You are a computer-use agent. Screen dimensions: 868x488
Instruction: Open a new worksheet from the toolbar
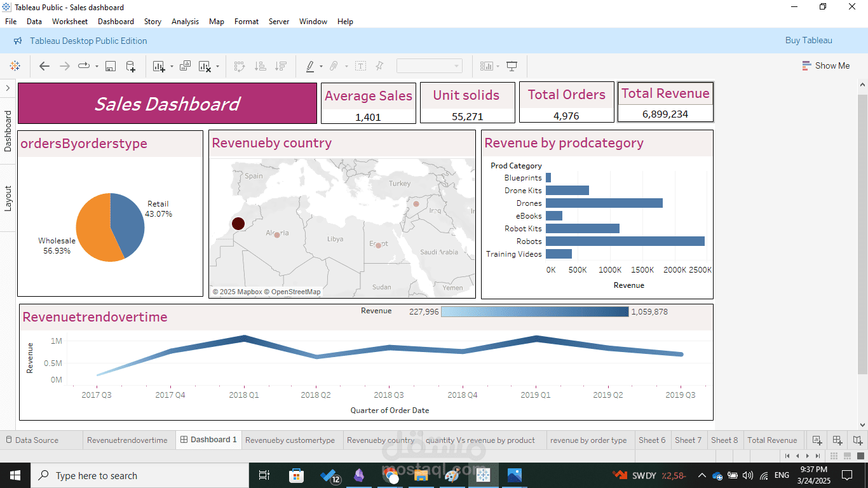(158, 65)
